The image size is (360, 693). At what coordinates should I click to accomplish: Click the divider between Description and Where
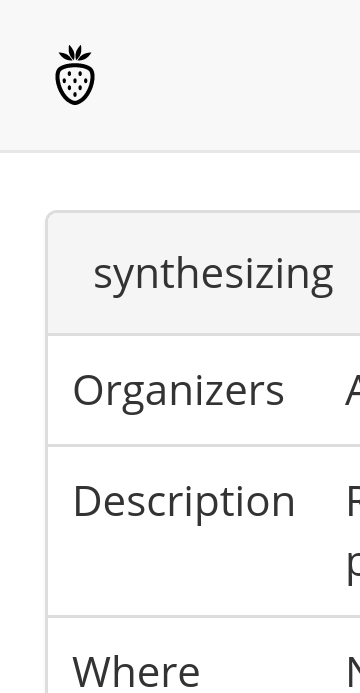pyautogui.click(x=204, y=616)
